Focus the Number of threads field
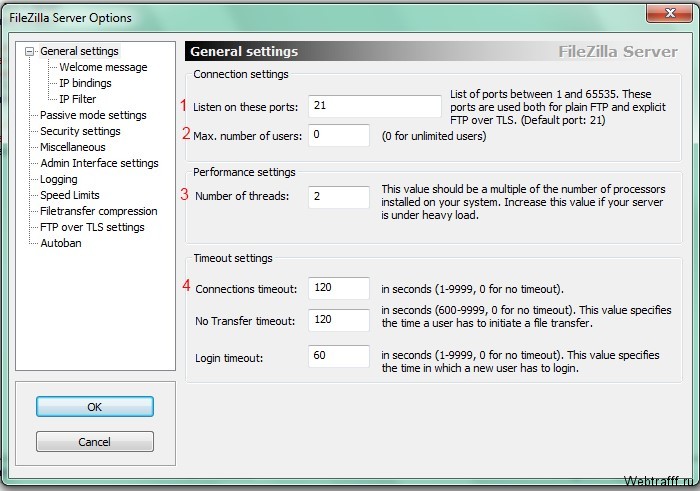This screenshot has width=700, height=491. click(339, 197)
